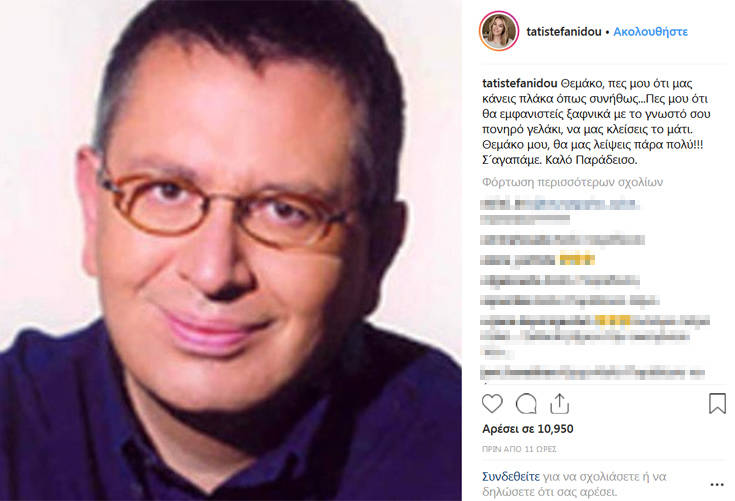Screen dimensions: 735x501
Task: Follow the account via Ακολουθήστε
Action: [651, 32]
